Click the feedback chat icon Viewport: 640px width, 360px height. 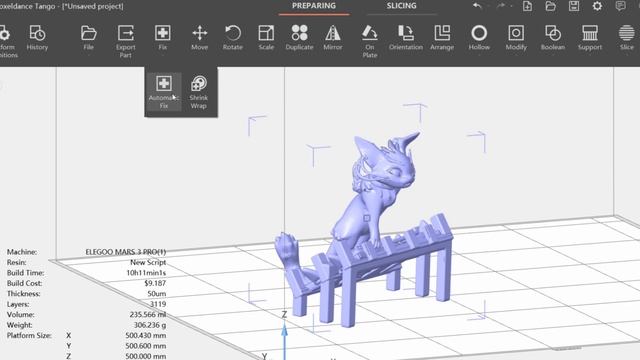pos(620,6)
